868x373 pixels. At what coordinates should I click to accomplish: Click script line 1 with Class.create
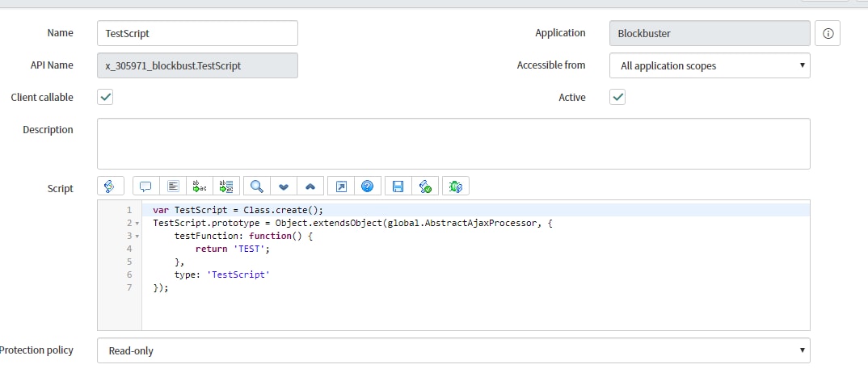238,210
